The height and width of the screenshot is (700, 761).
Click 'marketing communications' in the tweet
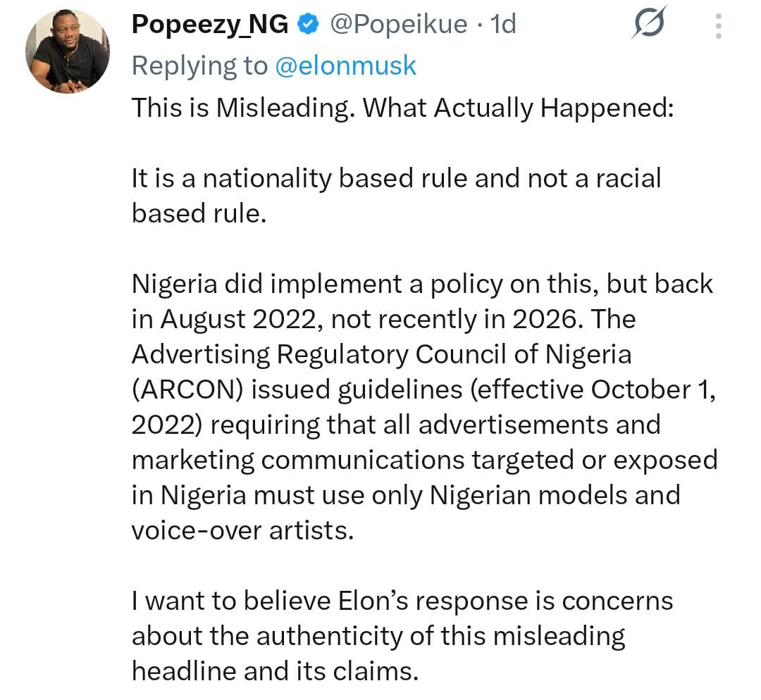coord(297,460)
